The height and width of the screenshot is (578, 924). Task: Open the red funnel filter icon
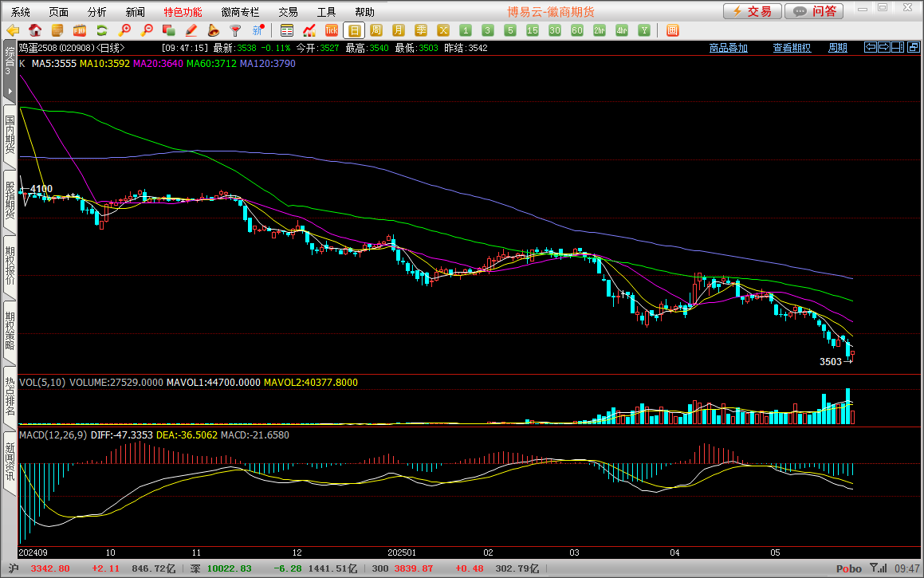[236, 30]
